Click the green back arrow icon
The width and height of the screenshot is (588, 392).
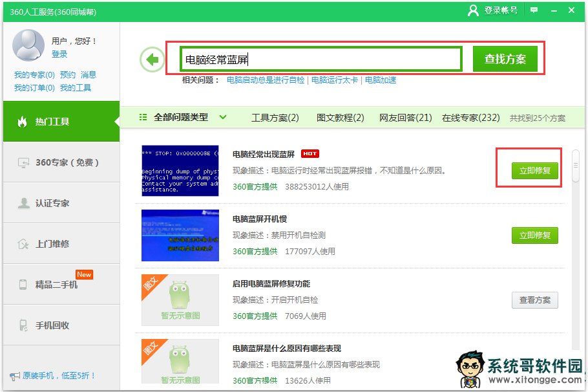tap(152, 60)
